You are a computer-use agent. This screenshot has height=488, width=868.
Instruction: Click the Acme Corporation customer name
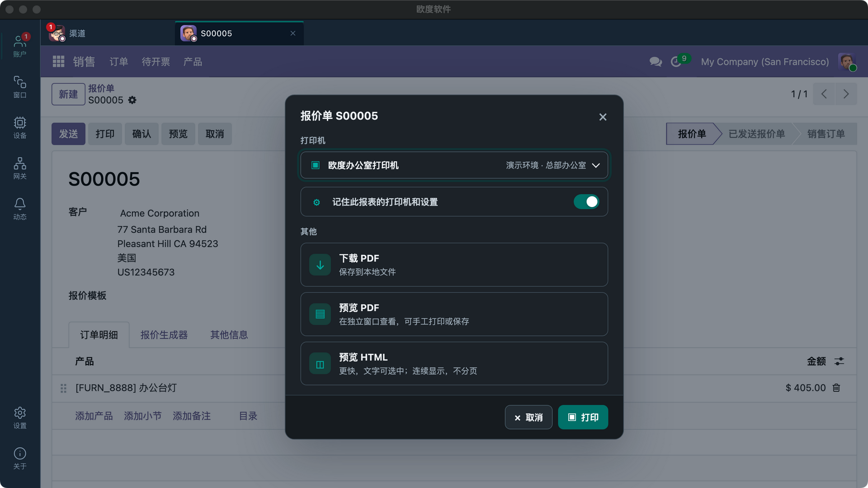[x=160, y=213]
